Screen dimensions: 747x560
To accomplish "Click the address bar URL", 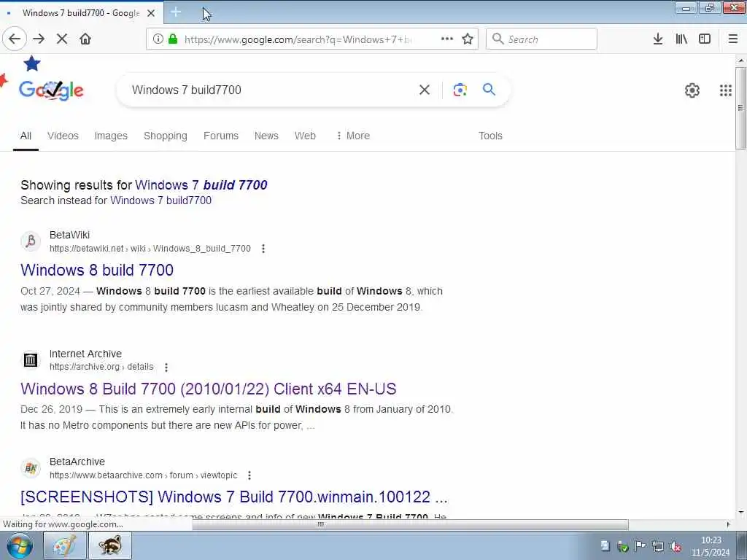I will pos(298,39).
